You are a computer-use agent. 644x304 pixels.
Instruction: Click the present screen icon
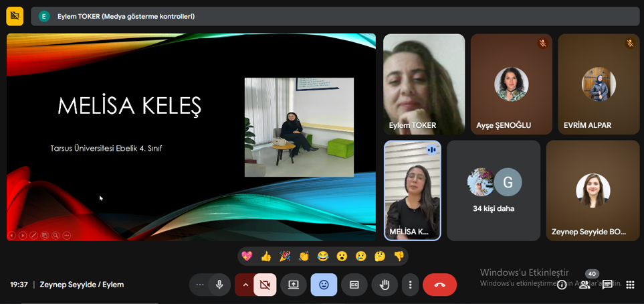pyautogui.click(x=294, y=285)
